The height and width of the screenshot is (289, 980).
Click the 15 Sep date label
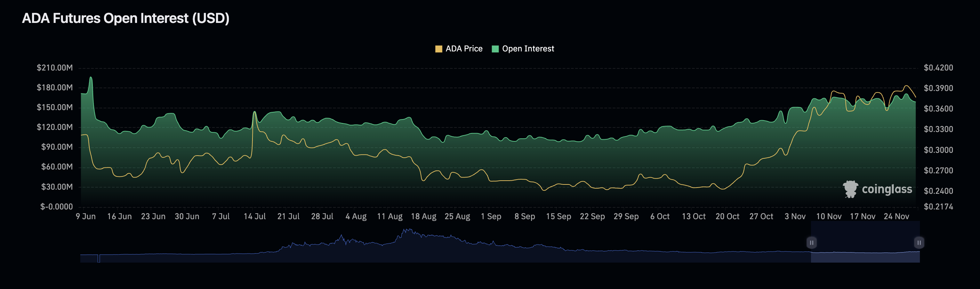point(559,216)
